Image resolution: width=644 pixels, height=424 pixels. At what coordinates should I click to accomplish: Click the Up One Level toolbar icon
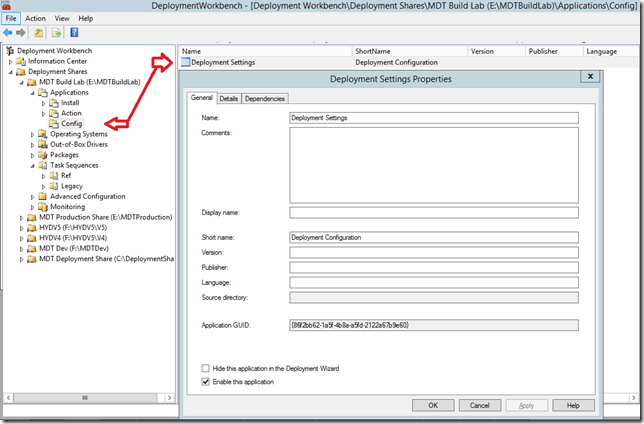[41, 32]
